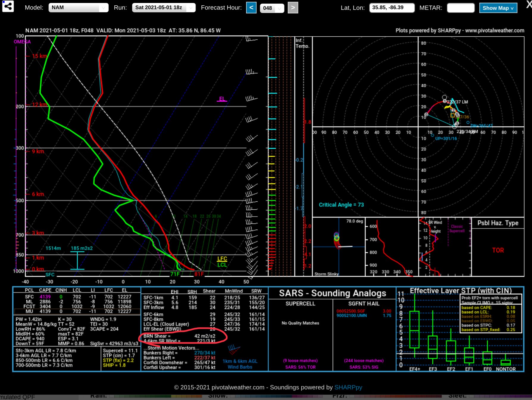Viewport: 532px width, 400px height.
Task: Click the Bunkers Right 270/34 kt value
Action: pyautogui.click(x=205, y=353)
